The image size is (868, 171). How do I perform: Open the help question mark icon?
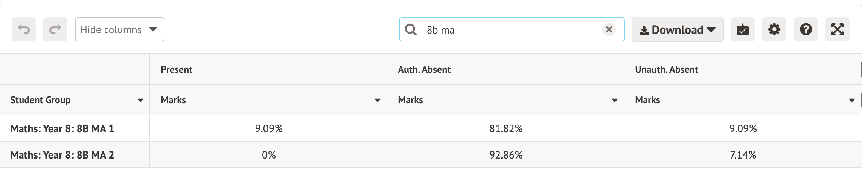(806, 29)
